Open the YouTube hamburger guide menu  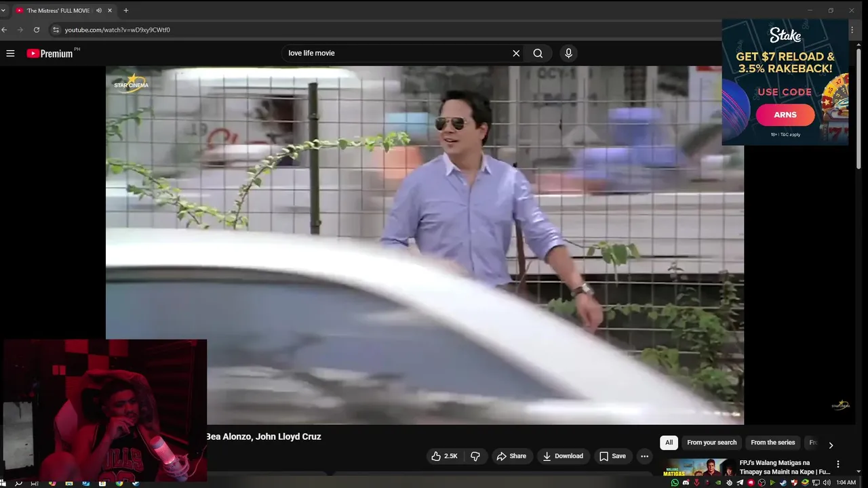point(10,53)
